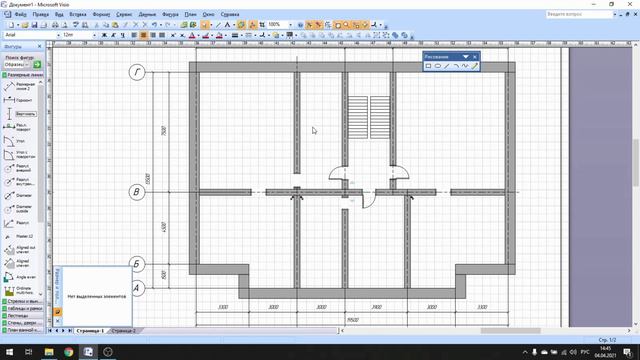The image size is (640, 360).
Task: Expand the 'Лестницы' stencil
Action: 22,316
